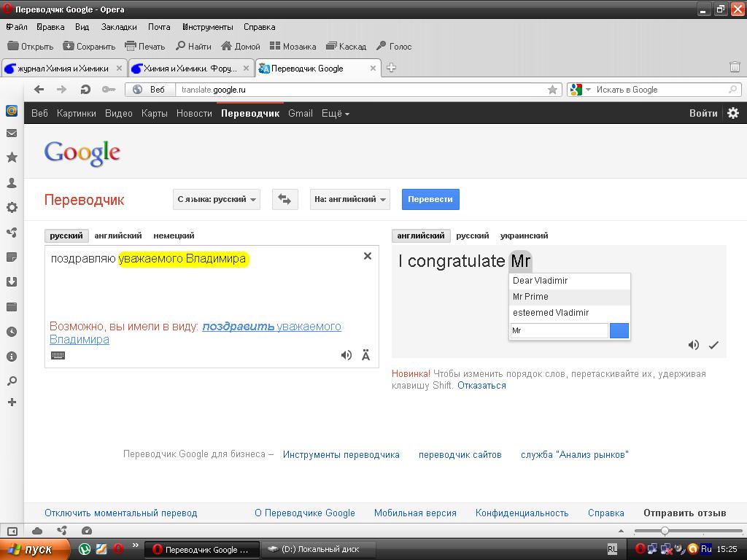Open the Opera sidebar downloads panel

tap(12, 282)
